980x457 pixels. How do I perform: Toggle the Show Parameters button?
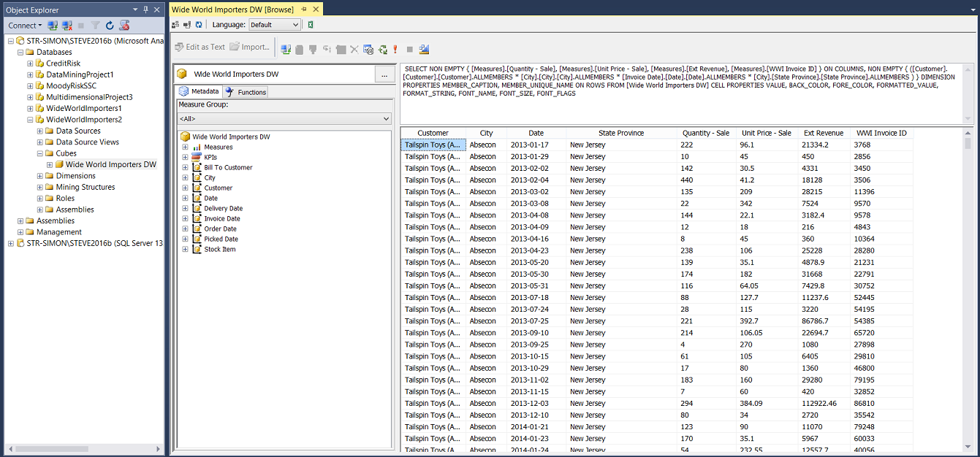pos(368,50)
